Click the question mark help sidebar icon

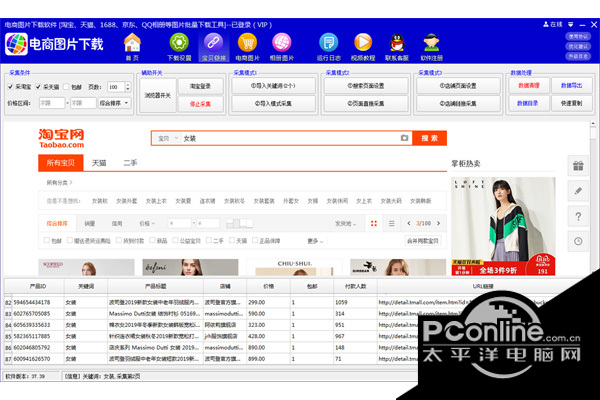[x=578, y=216]
